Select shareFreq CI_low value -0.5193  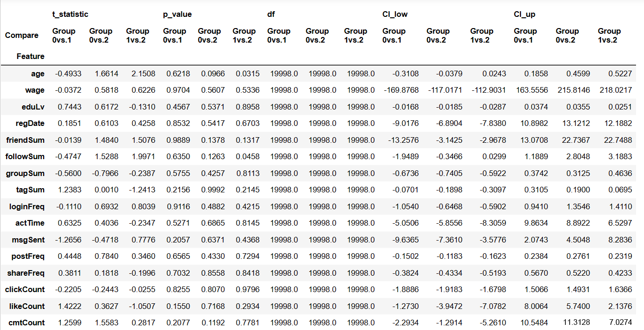[493, 273]
